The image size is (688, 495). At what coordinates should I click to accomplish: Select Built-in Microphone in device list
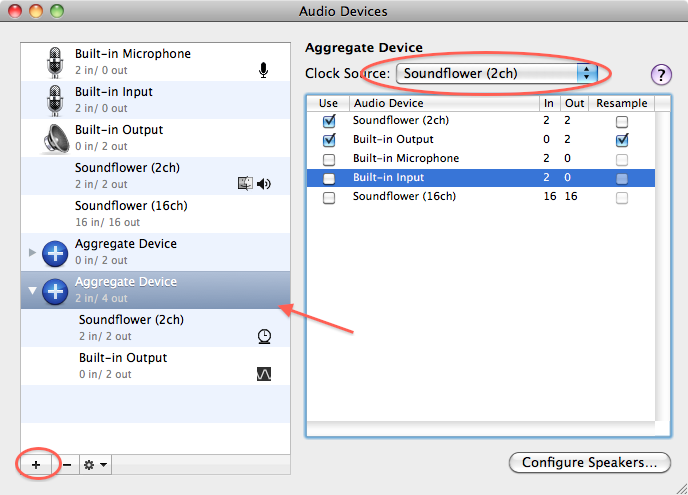point(155,62)
